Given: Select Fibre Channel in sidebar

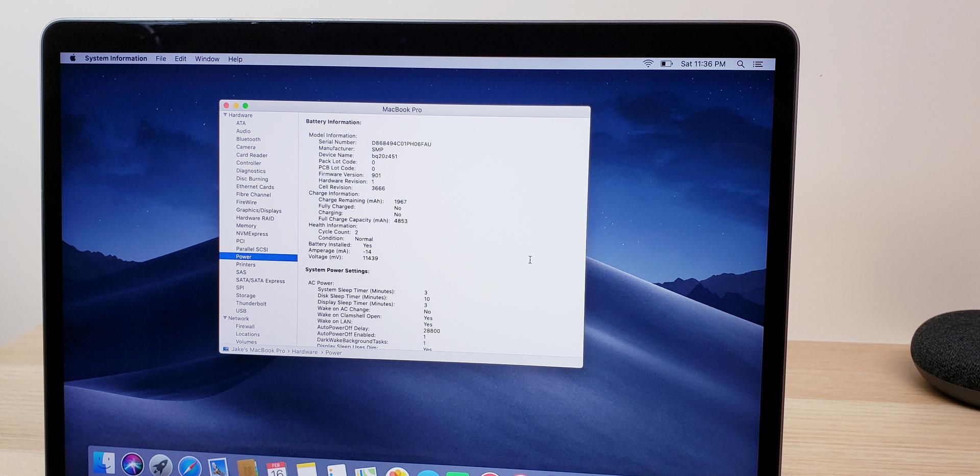Looking at the screenshot, I should click(x=254, y=194).
